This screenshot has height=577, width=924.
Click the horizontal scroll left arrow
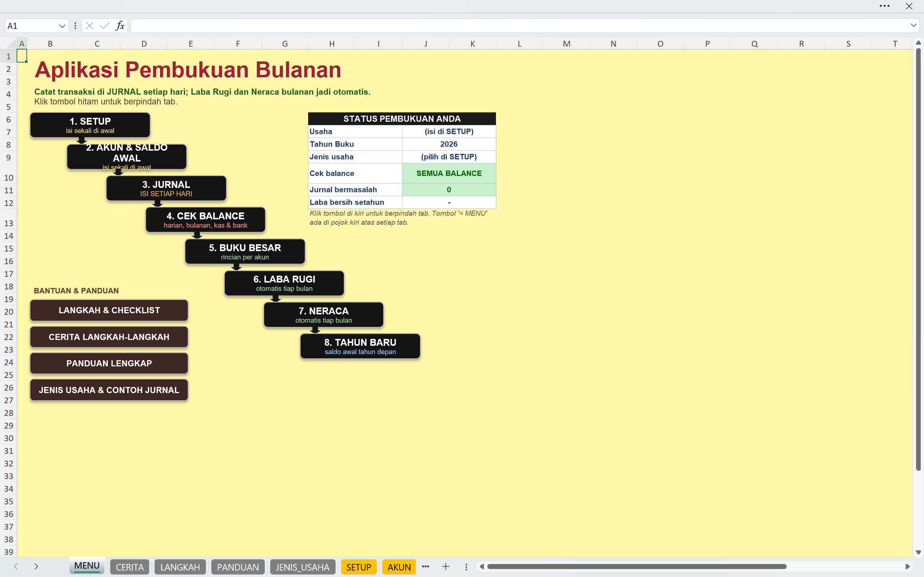pos(482,567)
